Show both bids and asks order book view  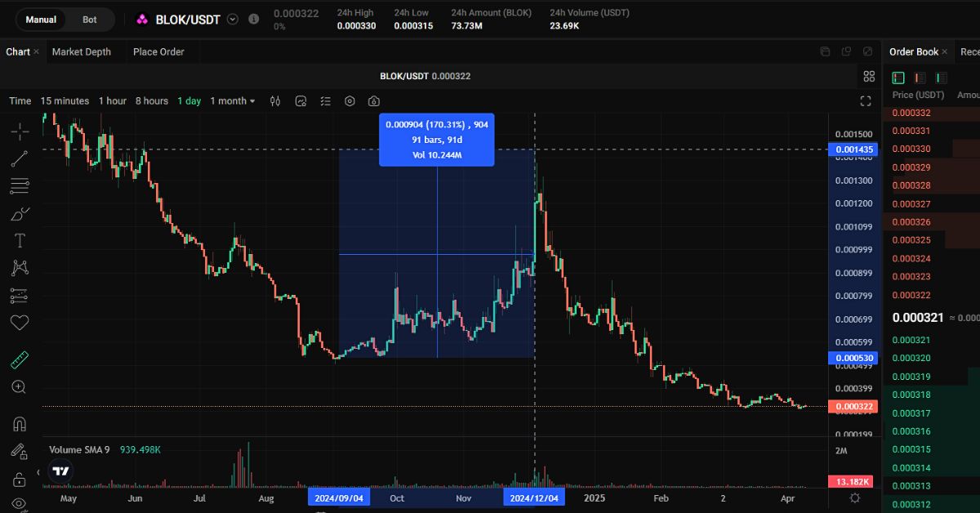tap(898, 78)
